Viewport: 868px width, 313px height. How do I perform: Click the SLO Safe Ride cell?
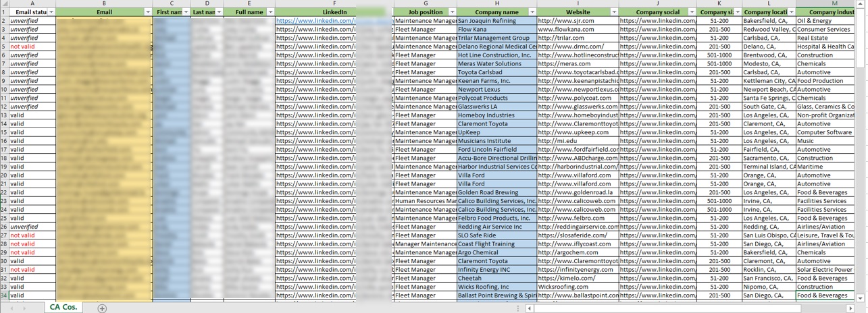point(496,235)
